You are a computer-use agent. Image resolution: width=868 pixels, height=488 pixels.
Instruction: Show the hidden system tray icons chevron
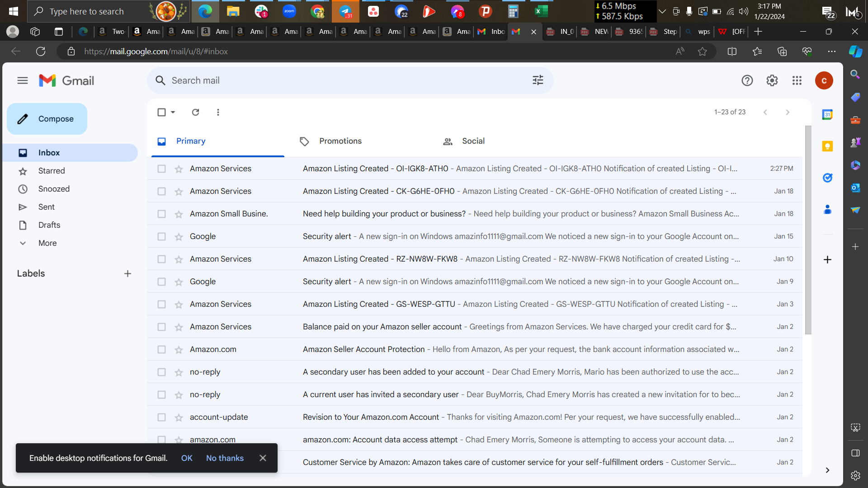pos(662,11)
